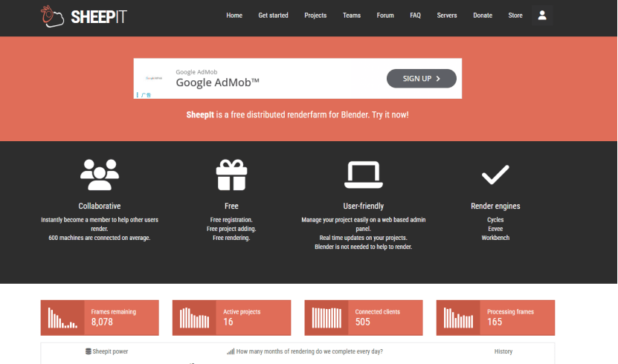The height and width of the screenshot is (364, 618).
Task: Click the Render engines heading
Action: pos(495,206)
